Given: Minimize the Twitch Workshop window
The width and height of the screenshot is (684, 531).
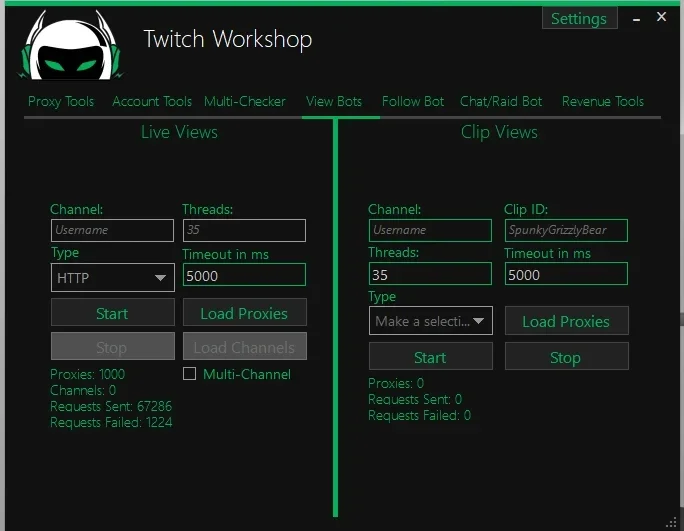Looking at the screenshot, I should [636, 19].
